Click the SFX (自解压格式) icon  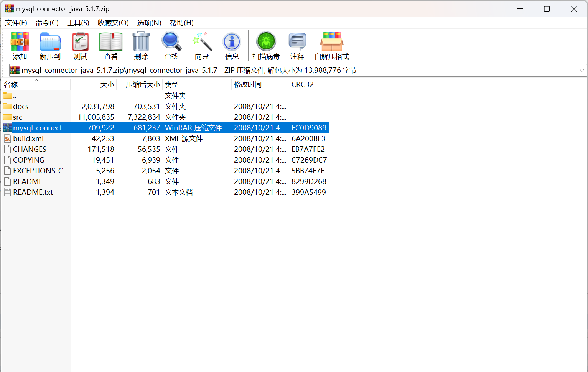pos(332,42)
